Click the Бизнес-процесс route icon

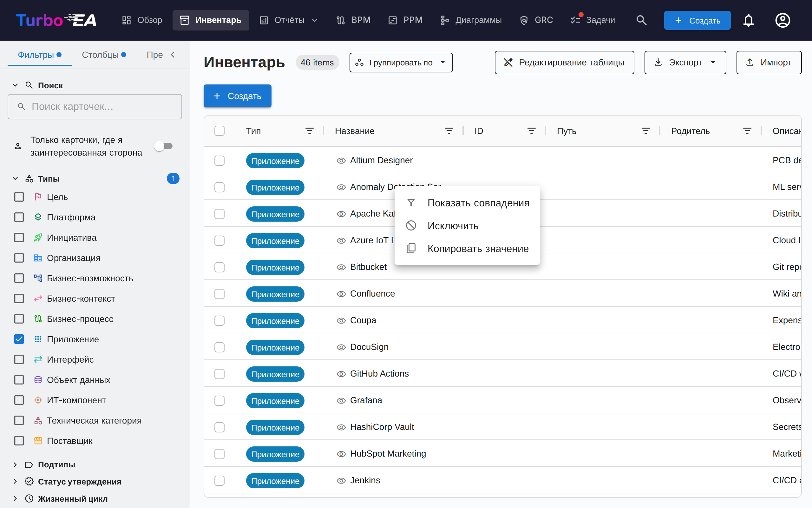pyautogui.click(x=38, y=319)
